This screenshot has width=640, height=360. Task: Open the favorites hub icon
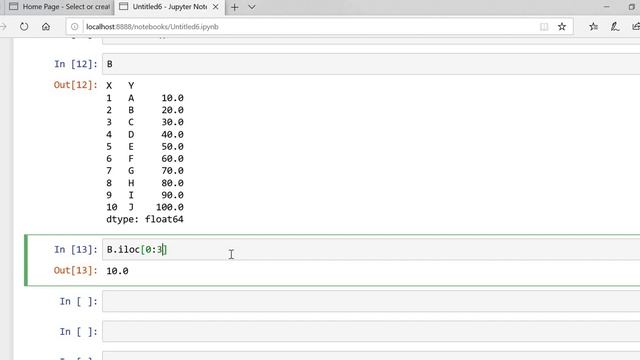pyautogui.click(x=593, y=27)
